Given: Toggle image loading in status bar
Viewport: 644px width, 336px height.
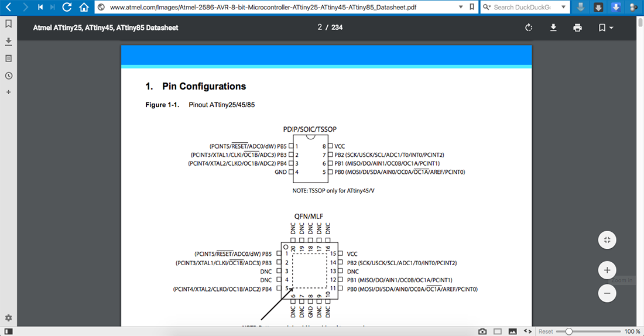Looking at the screenshot, I should tap(513, 331).
